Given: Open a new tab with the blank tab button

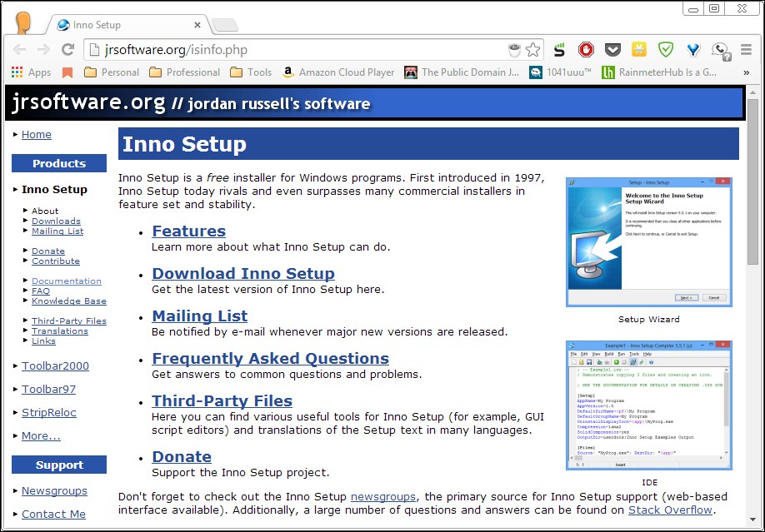Looking at the screenshot, I should [223, 25].
